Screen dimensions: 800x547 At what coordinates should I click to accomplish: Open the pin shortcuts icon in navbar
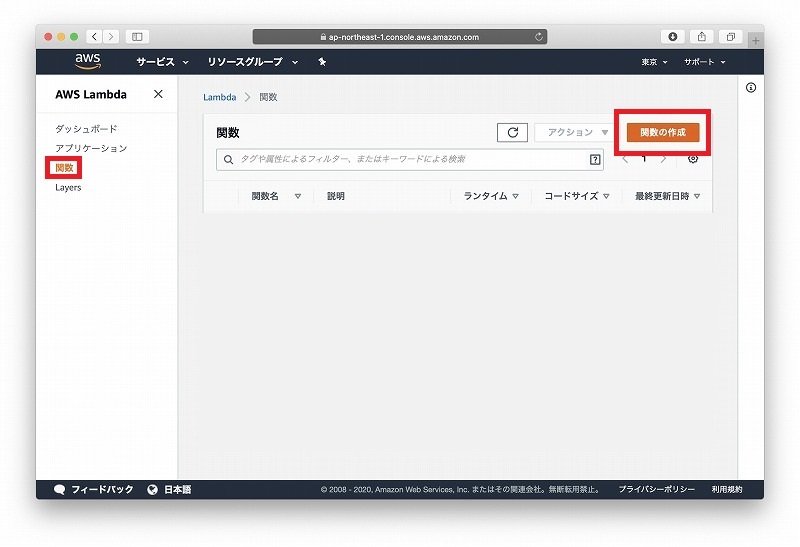322,62
